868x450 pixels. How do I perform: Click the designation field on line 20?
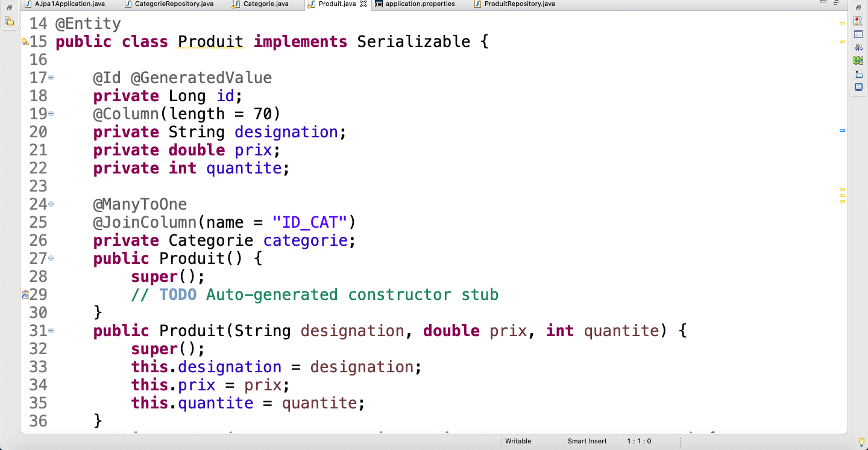286,132
